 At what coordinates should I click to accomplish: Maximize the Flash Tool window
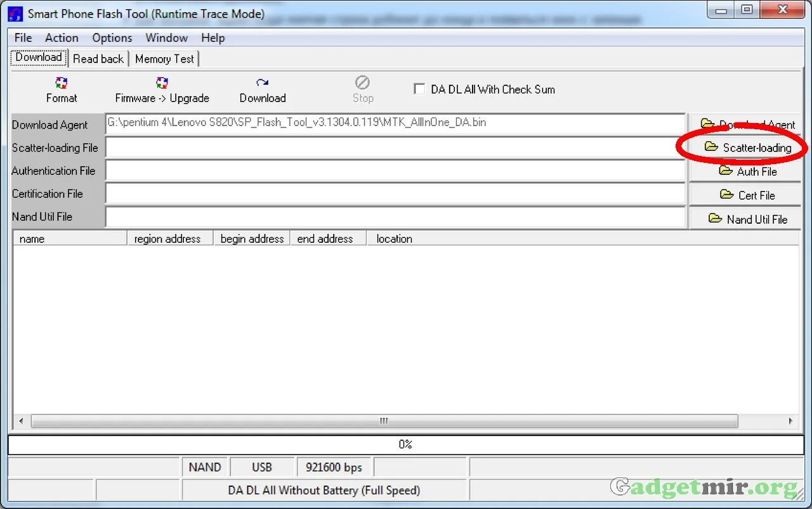(x=747, y=10)
